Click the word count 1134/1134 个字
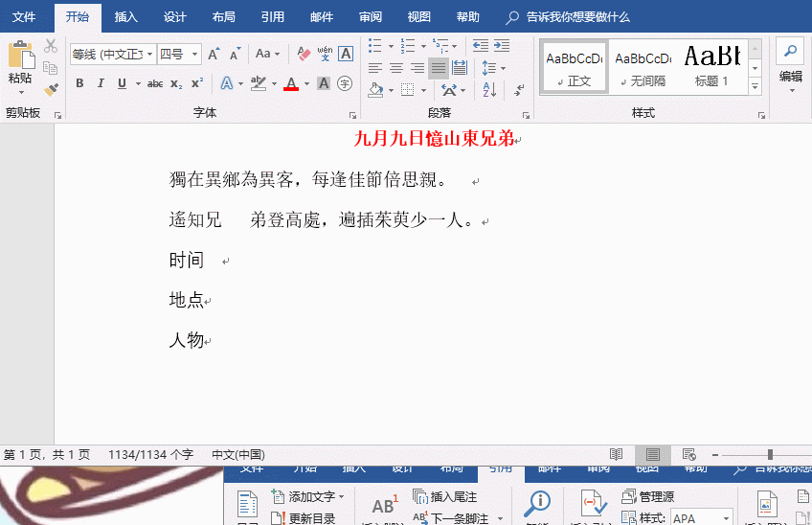 coord(150,454)
